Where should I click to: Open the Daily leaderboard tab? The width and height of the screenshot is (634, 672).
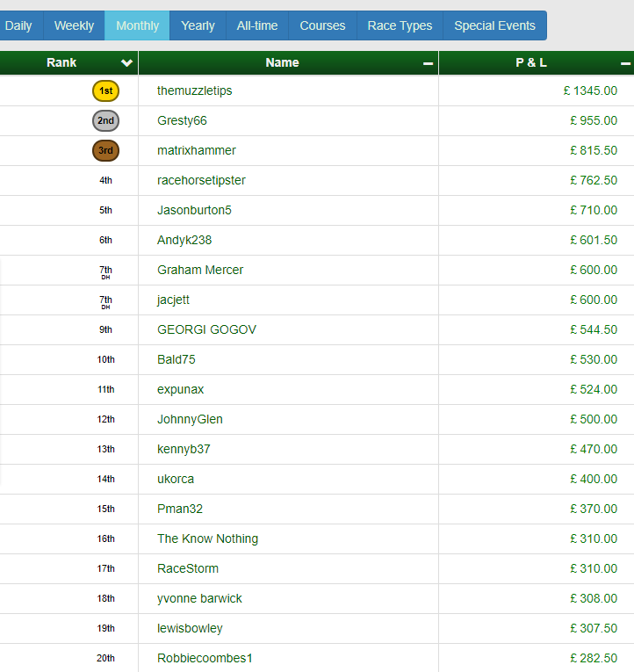[19, 25]
